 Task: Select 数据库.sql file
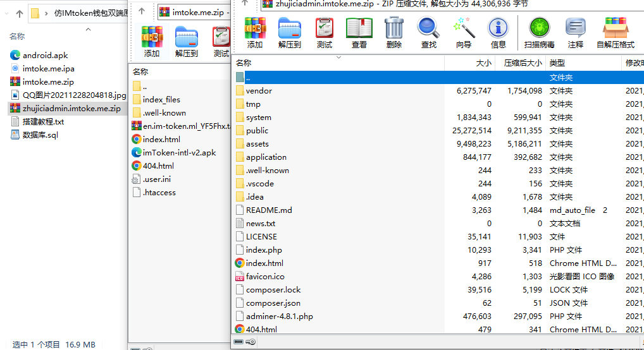34,135
